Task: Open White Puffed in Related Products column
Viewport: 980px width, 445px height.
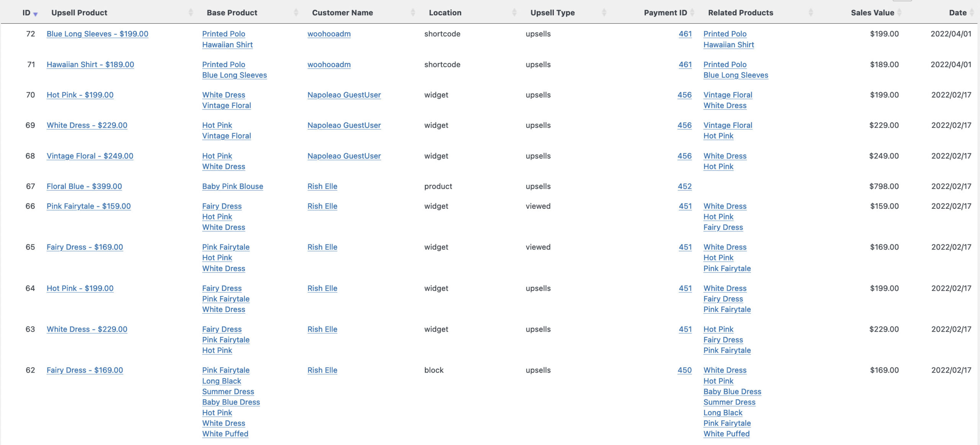Action: click(x=726, y=434)
